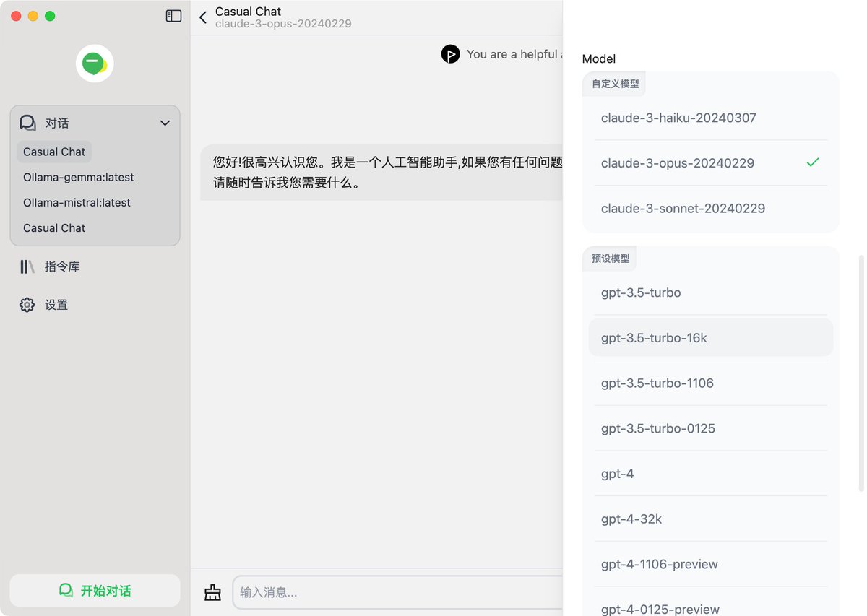
Task: Toggle the sidebar panel icon
Action: [x=173, y=16]
